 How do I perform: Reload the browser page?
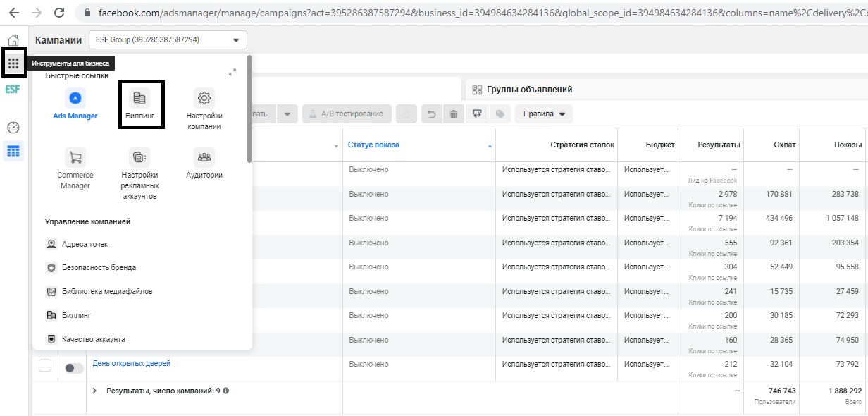pos(59,13)
